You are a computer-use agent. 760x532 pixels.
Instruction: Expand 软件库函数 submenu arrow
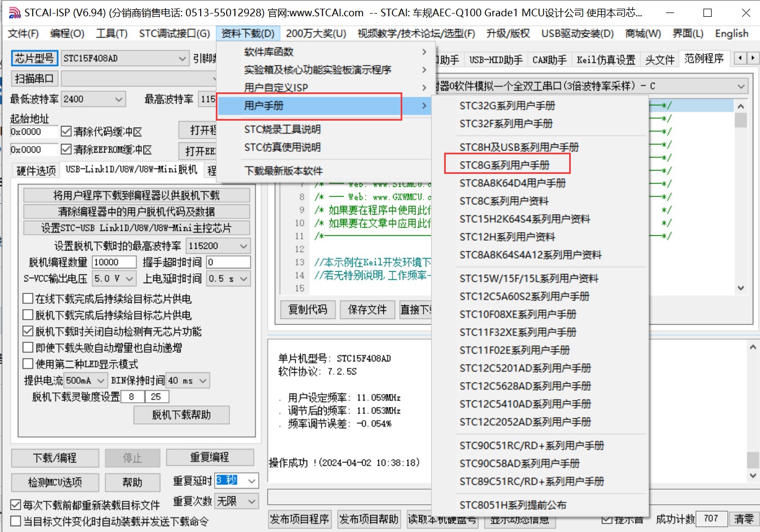[x=424, y=52]
